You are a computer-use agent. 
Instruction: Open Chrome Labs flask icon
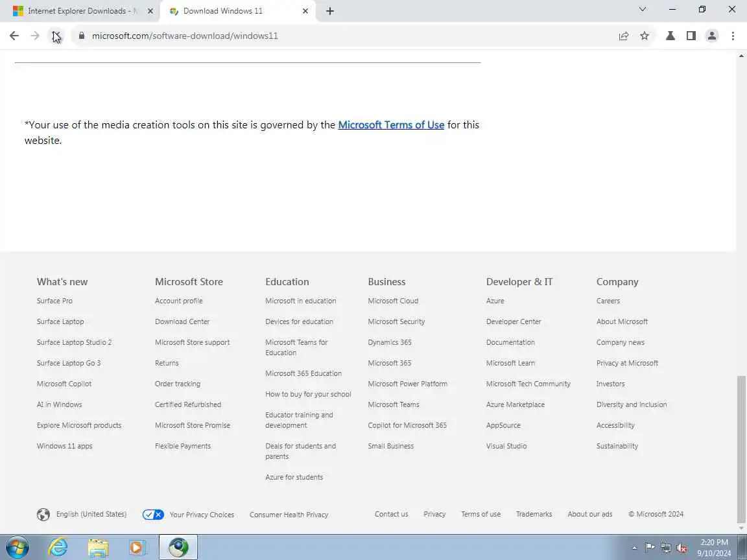tap(670, 36)
